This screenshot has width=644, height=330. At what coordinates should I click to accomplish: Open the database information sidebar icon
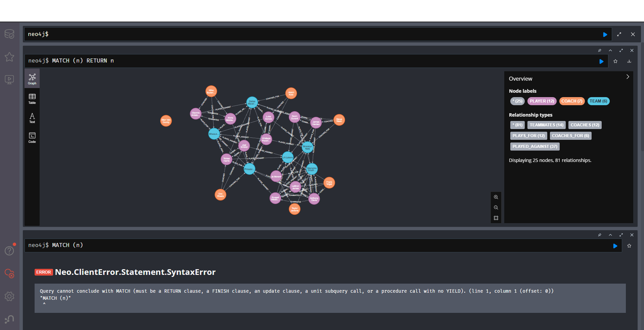(9, 34)
